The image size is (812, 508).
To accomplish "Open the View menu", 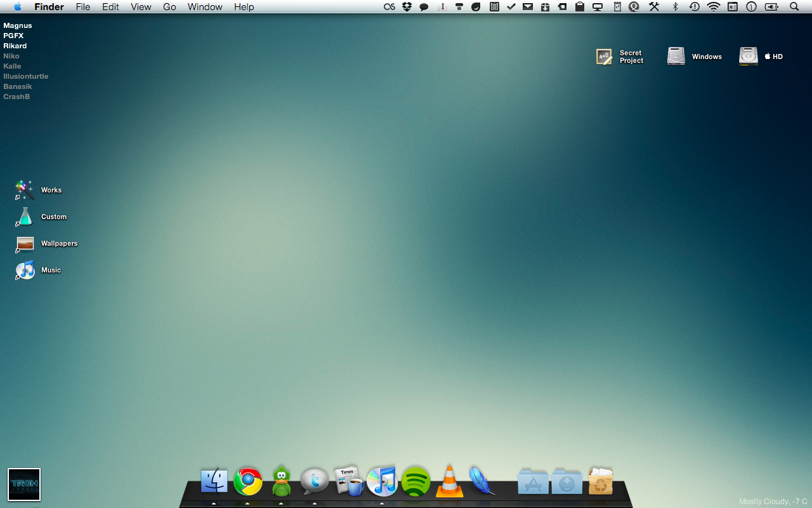I will pos(141,6).
